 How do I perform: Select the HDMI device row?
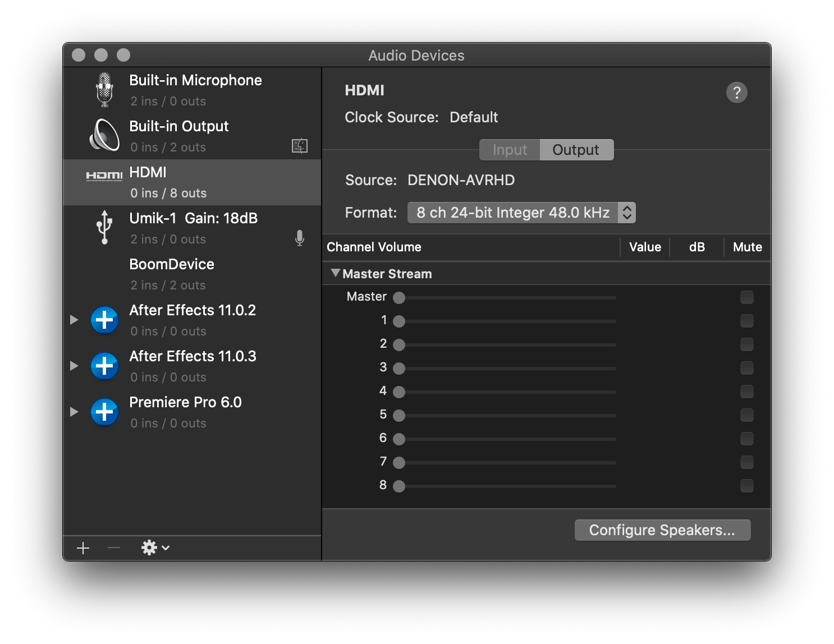(x=193, y=182)
